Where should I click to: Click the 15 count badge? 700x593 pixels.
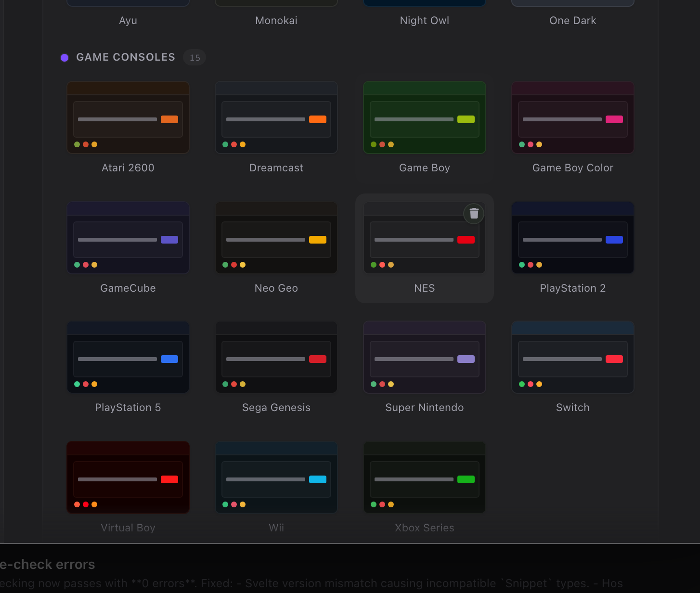194,57
